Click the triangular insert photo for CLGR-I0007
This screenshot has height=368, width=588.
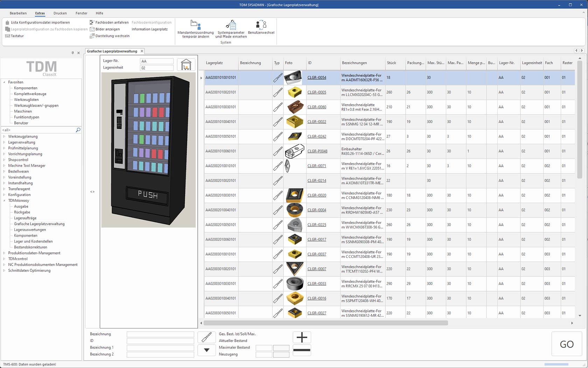click(x=295, y=269)
